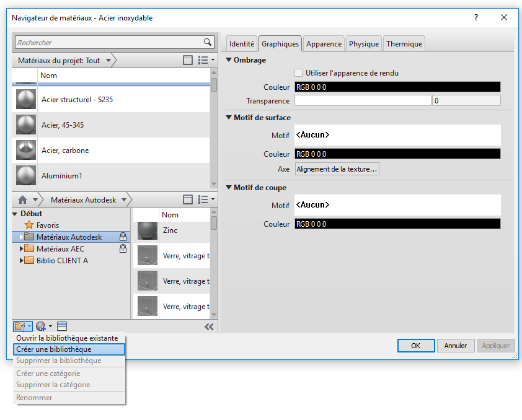Click the search magnifier icon
This screenshot has width=522, height=420.
208,42
